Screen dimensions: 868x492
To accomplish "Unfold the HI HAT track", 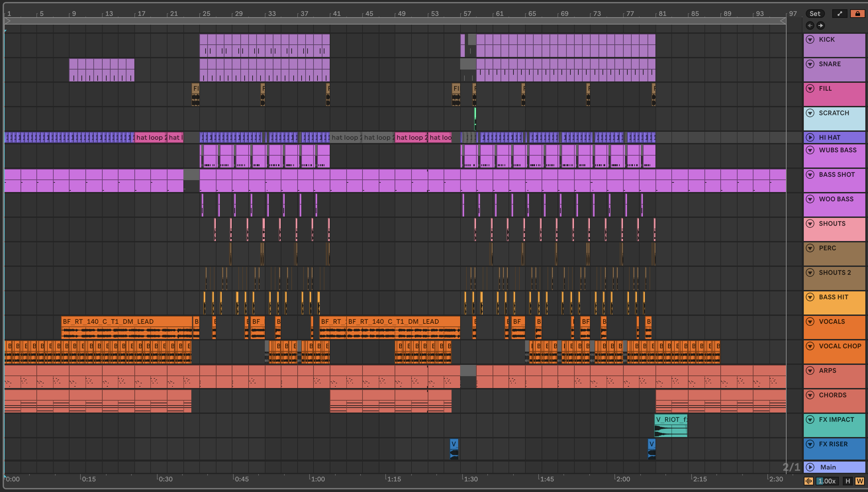I will tap(810, 137).
